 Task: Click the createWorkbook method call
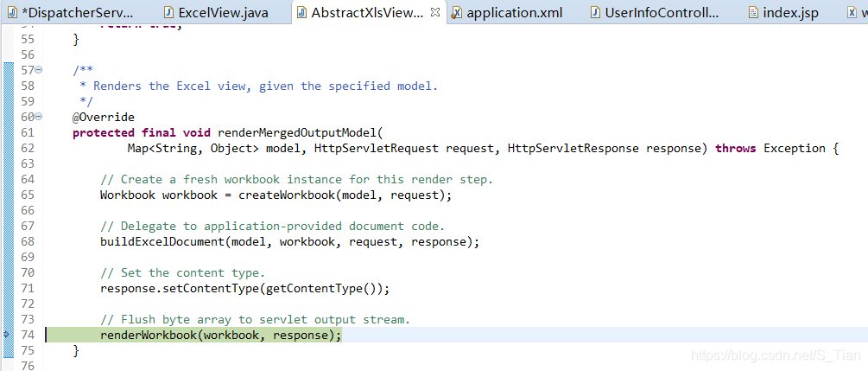tap(287, 195)
